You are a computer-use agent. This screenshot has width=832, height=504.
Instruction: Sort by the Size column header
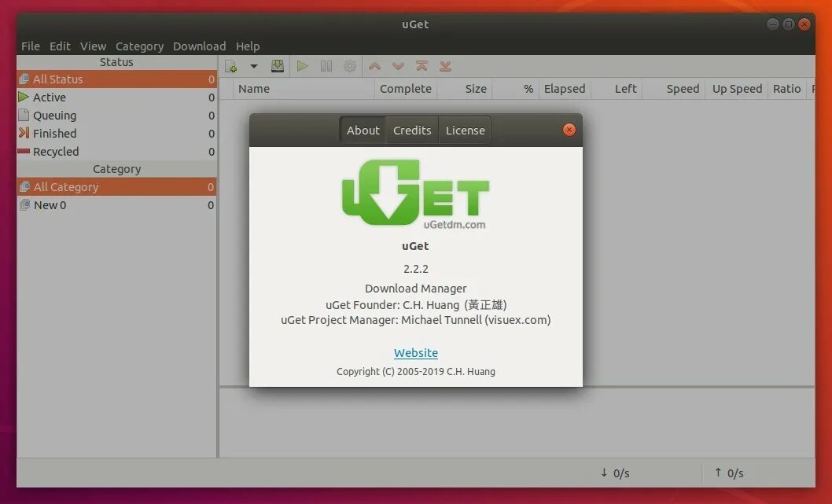(465, 89)
